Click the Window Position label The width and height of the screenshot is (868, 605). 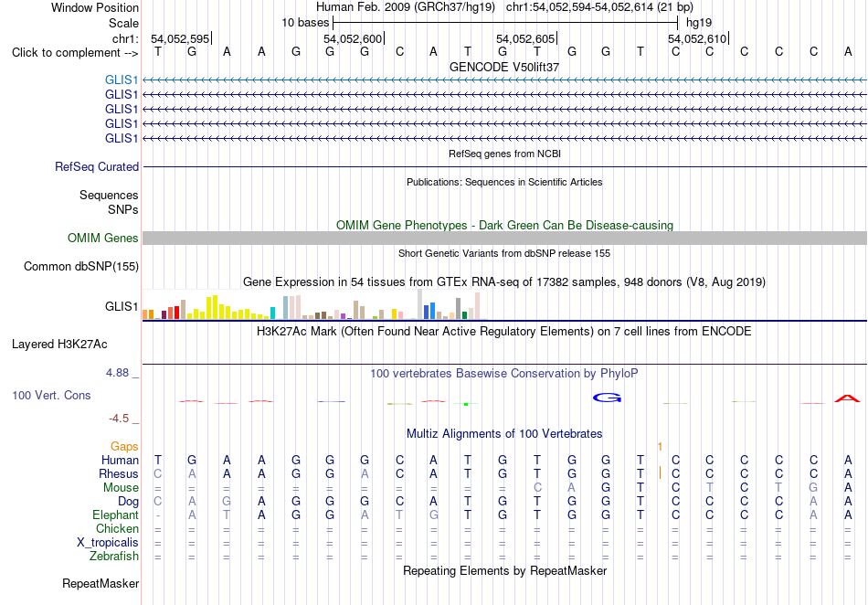(x=95, y=7)
